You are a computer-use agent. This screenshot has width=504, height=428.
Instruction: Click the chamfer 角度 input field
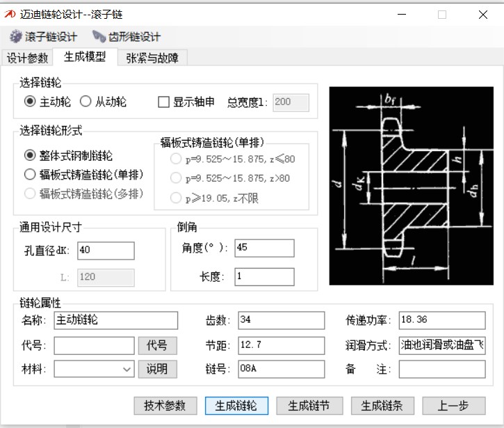pyautogui.click(x=264, y=248)
